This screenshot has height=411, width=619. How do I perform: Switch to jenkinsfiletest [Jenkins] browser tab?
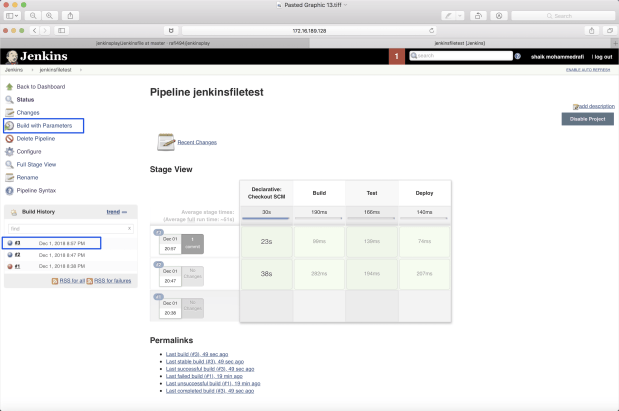coord(460,43)
